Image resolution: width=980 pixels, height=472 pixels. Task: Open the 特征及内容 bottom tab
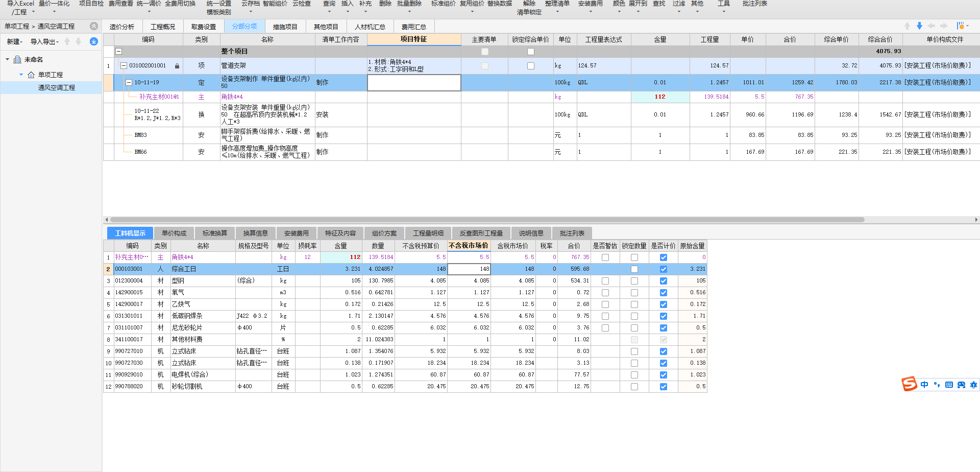click(x=340, y=233)
